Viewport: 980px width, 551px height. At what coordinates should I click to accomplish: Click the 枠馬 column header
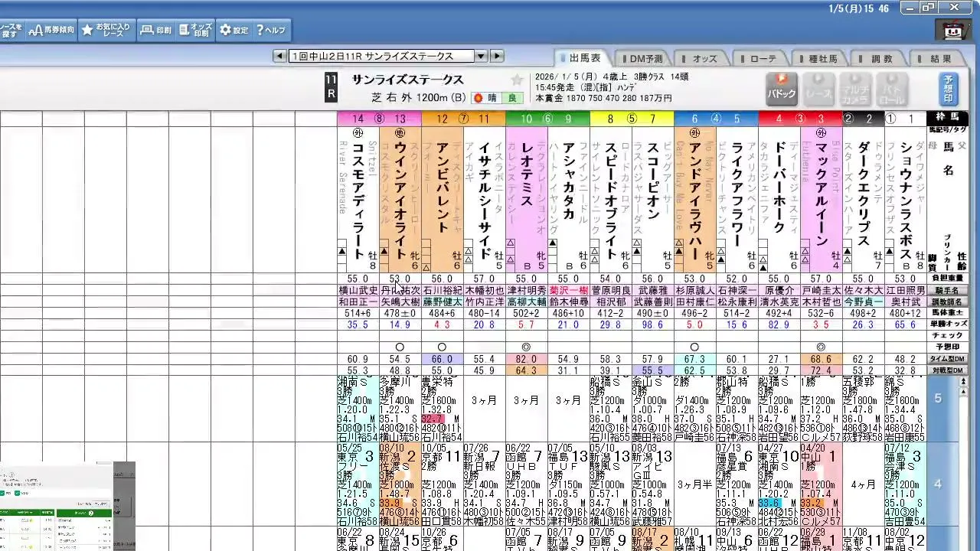(x=948, y=118)
